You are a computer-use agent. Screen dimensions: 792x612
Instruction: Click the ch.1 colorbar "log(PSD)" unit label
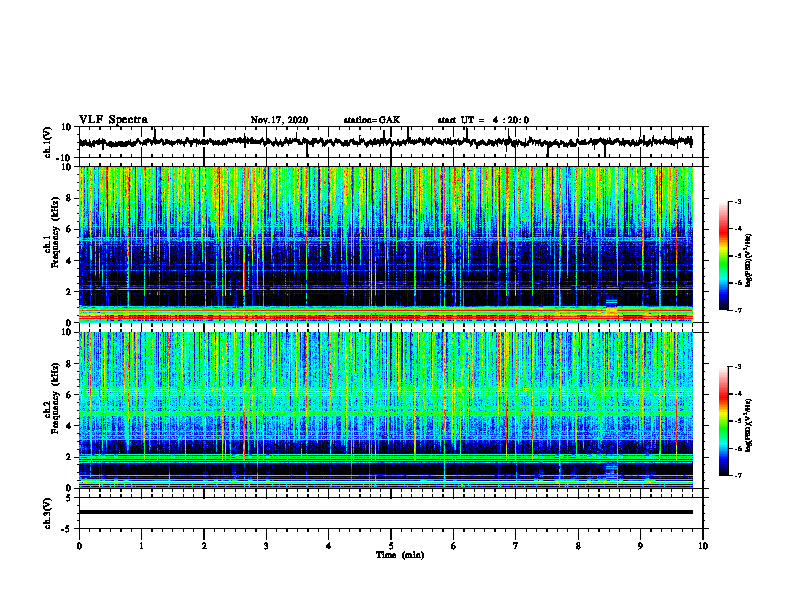click(x=749, y=260)
